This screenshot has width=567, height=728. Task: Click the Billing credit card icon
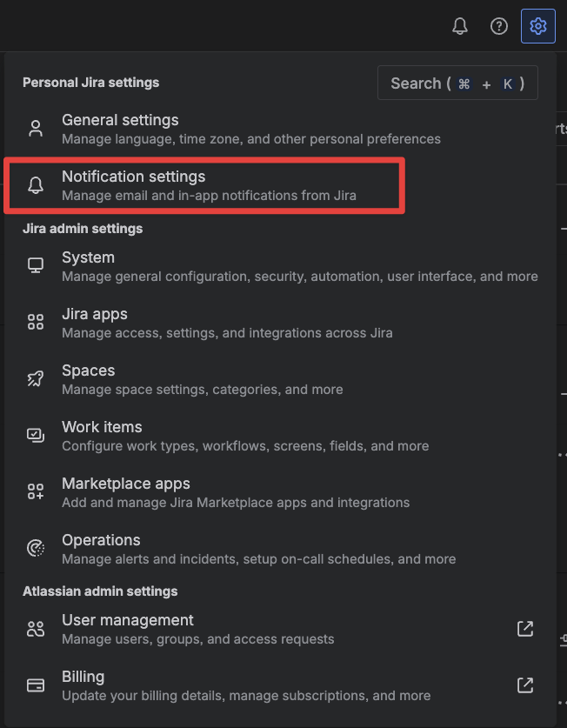(x=36, y=685)
